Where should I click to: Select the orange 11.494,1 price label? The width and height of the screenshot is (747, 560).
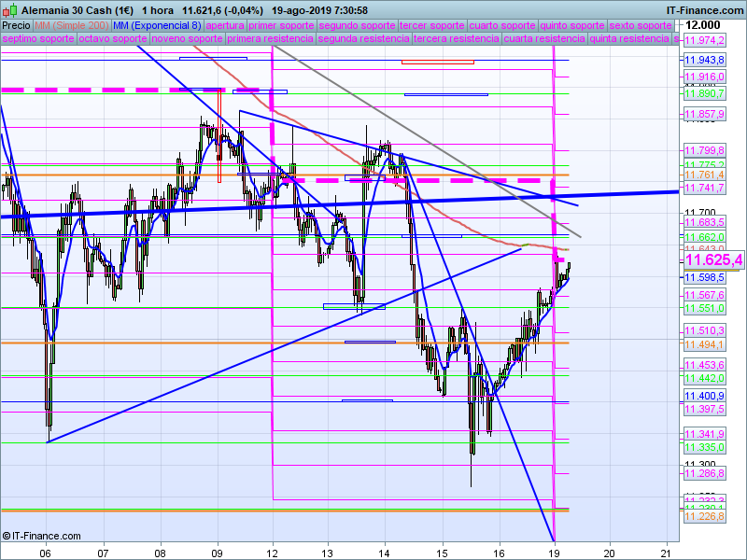(705, 343)
